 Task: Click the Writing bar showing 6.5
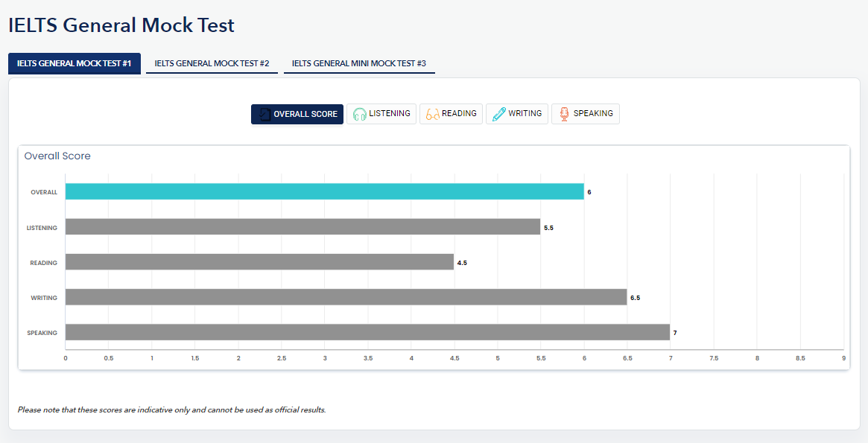click(346, 297)
